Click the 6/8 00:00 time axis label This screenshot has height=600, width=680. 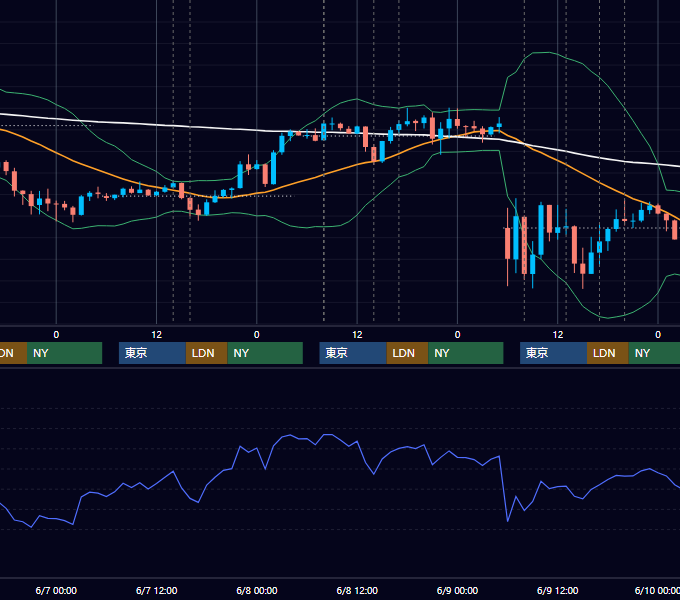click(257, 590)
